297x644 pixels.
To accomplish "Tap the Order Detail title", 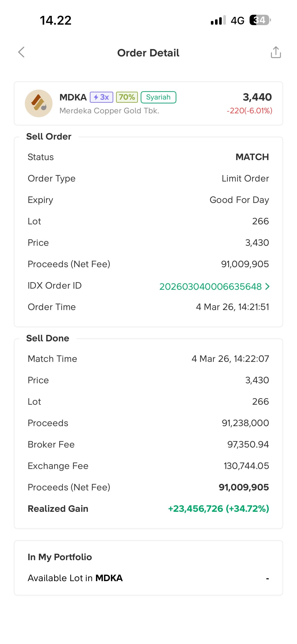I will tap(148, 53).
